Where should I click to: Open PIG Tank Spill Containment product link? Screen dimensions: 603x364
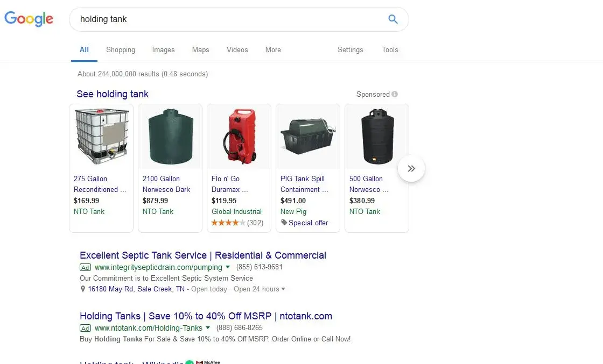point(304,184)
